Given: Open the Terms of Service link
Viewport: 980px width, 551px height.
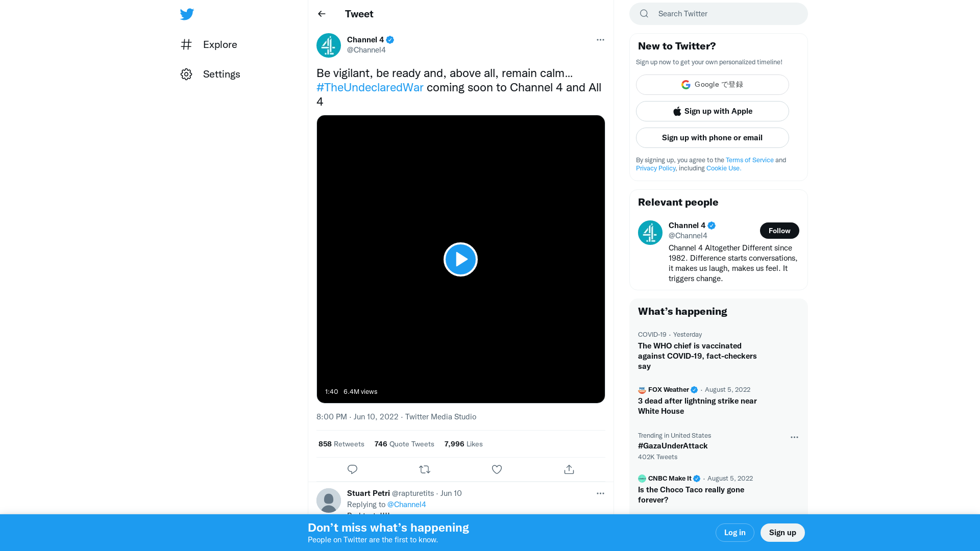Looking at the screenshot, I should click(x=749, y=160).
